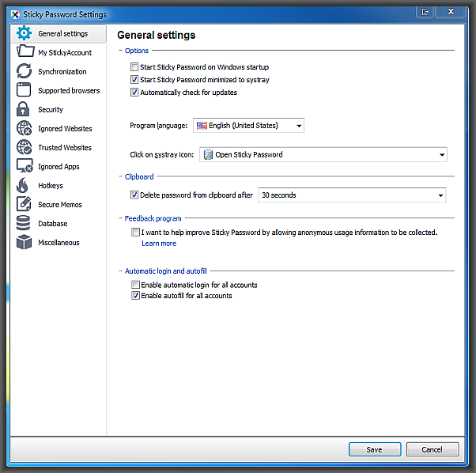Open Miscellaneous settings
Screen dimensions: 476x473
59,242
